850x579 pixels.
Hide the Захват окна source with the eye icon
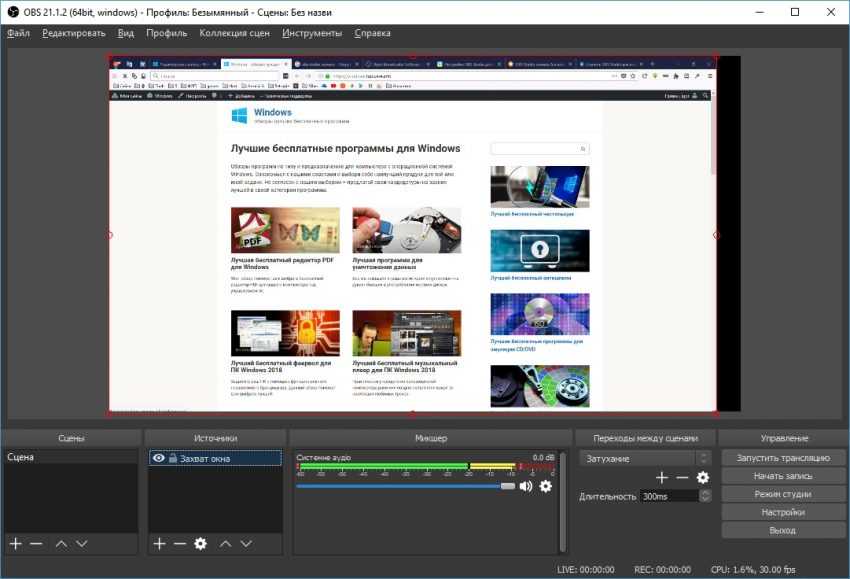[158, 457]
